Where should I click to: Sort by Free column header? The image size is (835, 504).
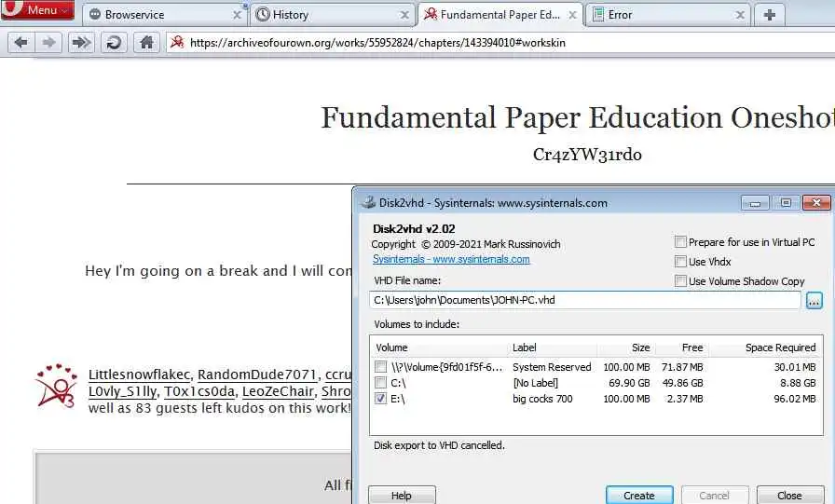point(692,347)
